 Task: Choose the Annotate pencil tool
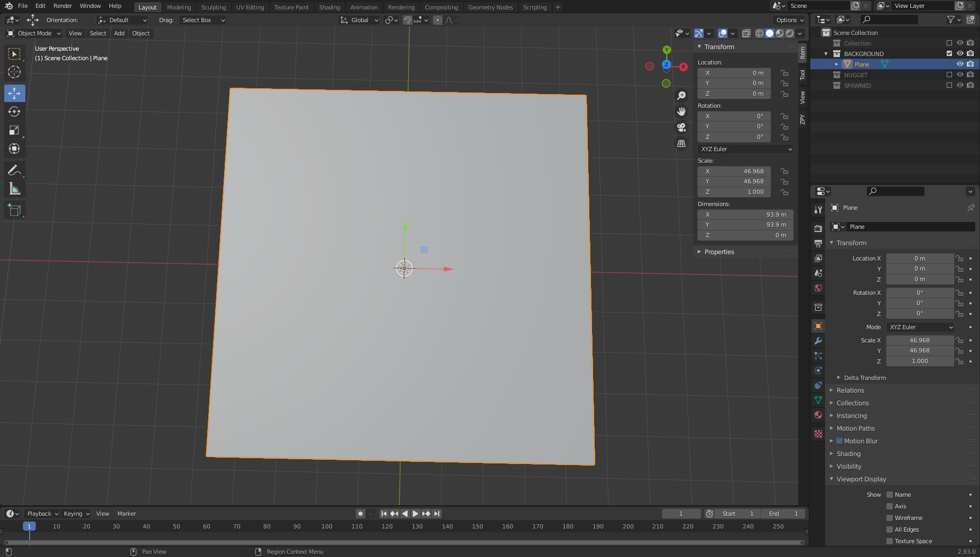click(14, 170)
